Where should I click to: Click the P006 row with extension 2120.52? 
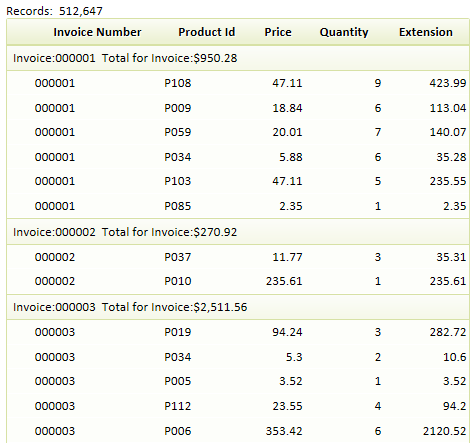(x=238, y=431)
